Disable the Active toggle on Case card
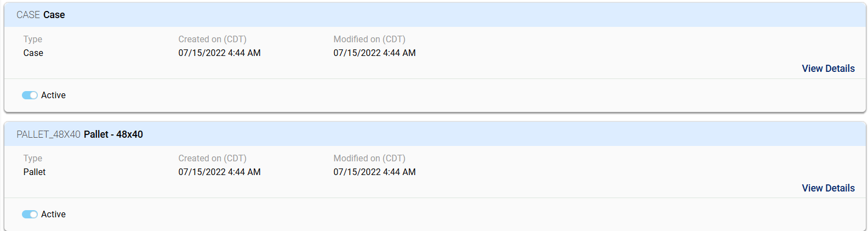Image resolution: width=868 pixels, height=231 pixels. click(x=30, y=95)
